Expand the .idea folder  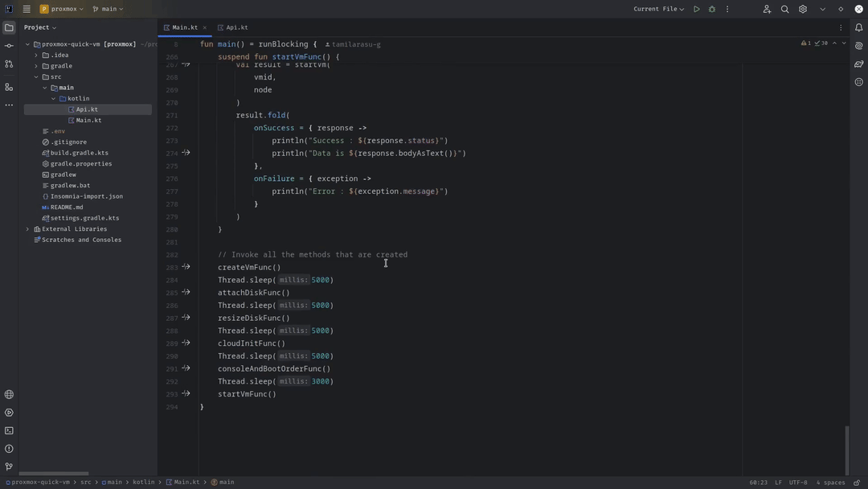(x=36, y=55)
